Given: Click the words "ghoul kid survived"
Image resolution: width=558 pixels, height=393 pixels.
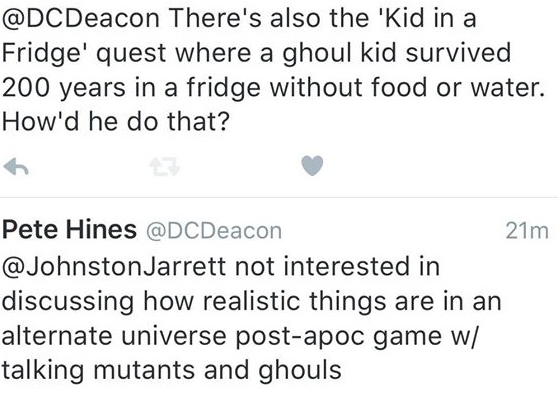Looking at the screenshot, I should pyautogui.click(x=397, y=53).
